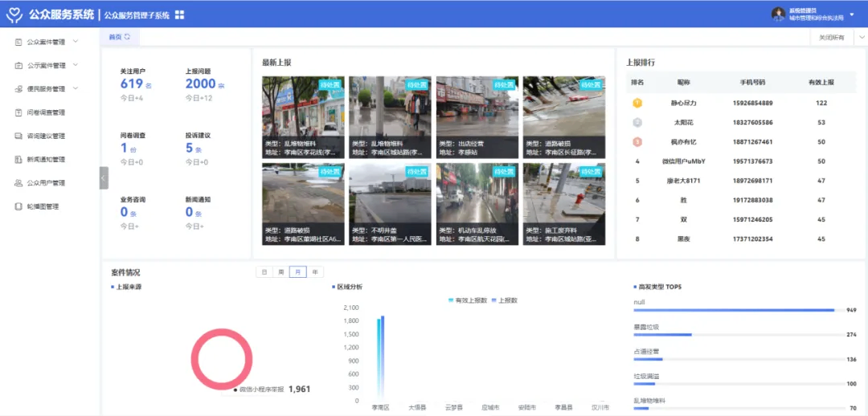Expand the 便民服务管理 menu chevron
868x416 pixels.
(76, 88)
